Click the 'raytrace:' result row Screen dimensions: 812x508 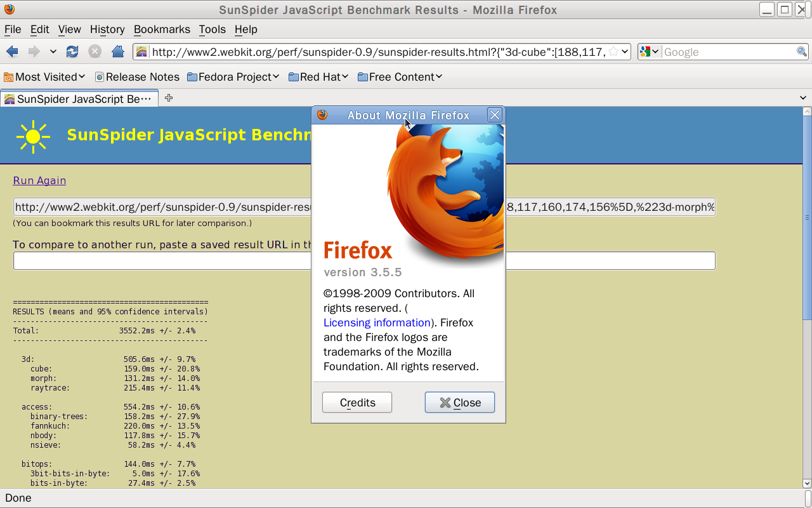click(x=115, y=387)
